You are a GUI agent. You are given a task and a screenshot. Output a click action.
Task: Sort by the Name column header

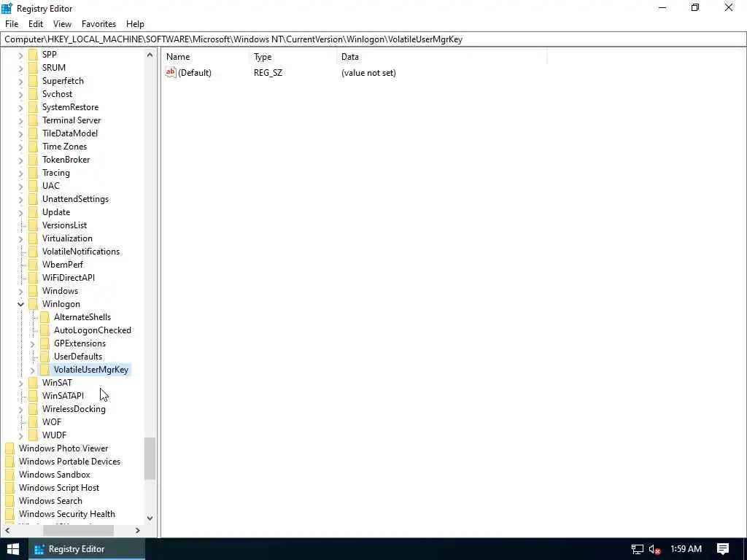tap(205, 57)
